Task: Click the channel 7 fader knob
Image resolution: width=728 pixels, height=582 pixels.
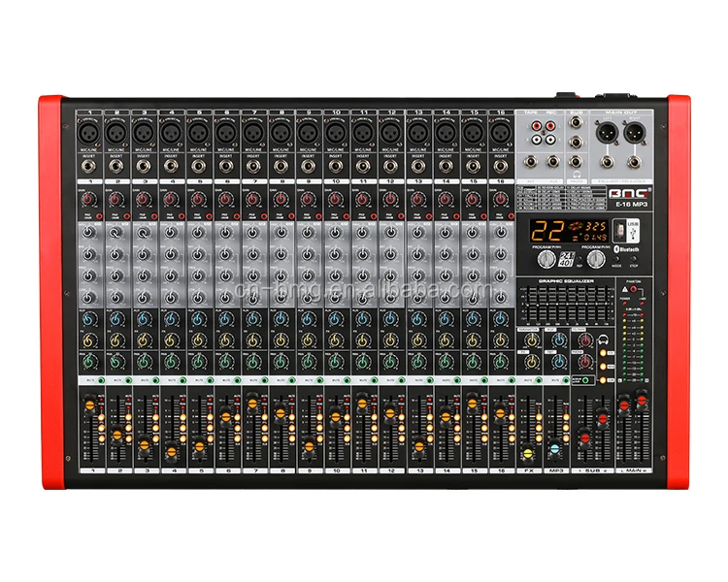Action: point(252,402)
